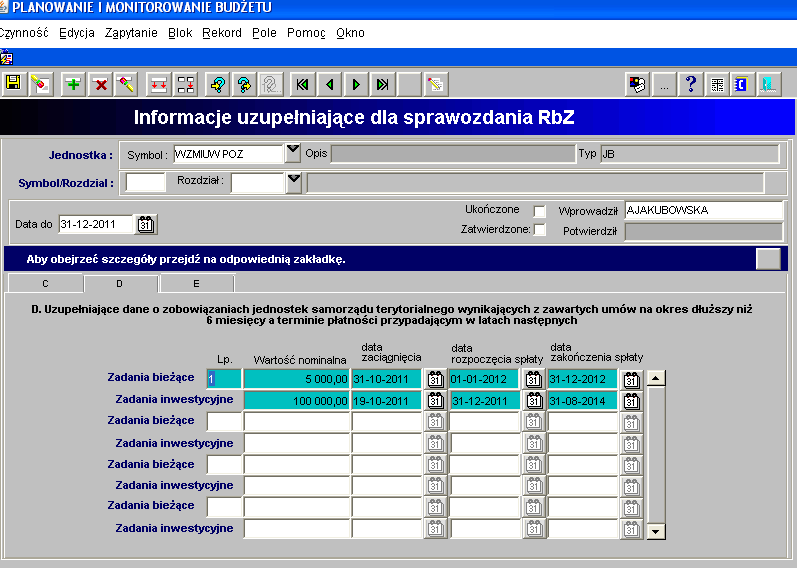
Task: Open calendar for data zakończenia spłaty 31-08-2014
Action: tap(631, 402)
